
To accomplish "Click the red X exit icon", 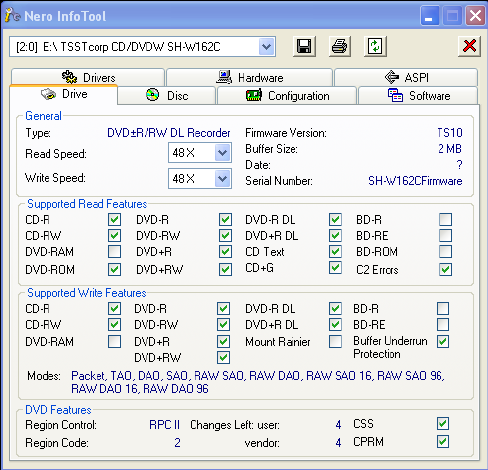I will click(x=469, y=46).
